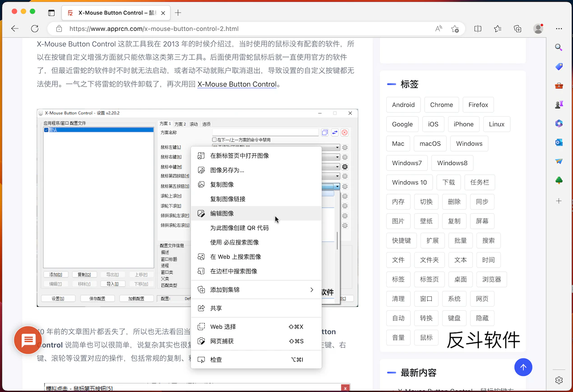Open sidebar Microsoft 365 icon

[x=559, y=123]
